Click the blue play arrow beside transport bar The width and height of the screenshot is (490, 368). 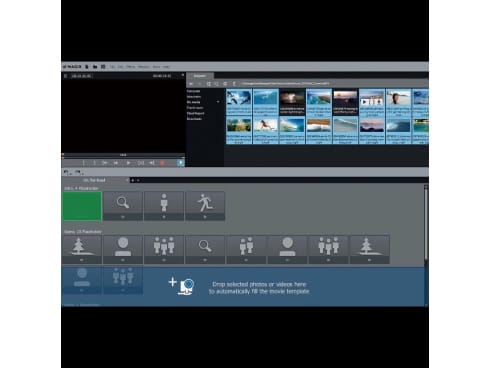pos(180,163)
